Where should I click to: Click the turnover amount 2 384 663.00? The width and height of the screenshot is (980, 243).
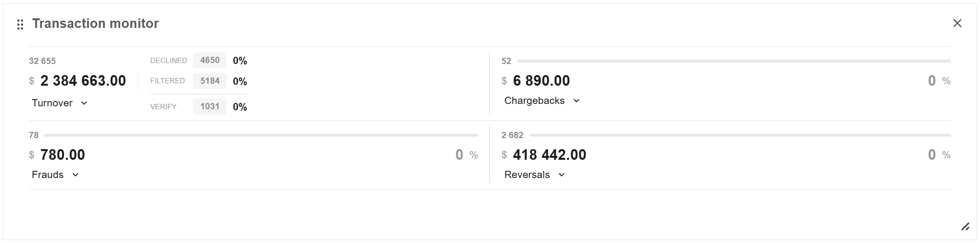tap(83, 81)
